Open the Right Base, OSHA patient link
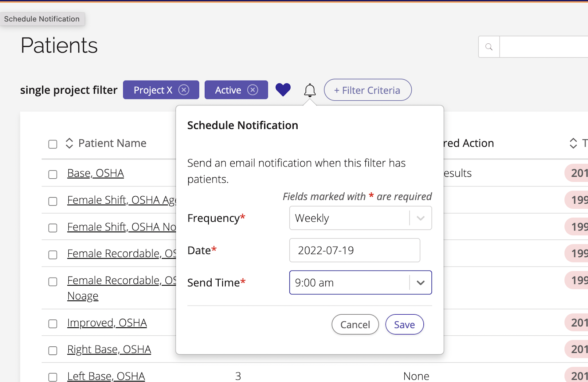The width and height of the screenshot is (588, 382). tap(109, 349)
